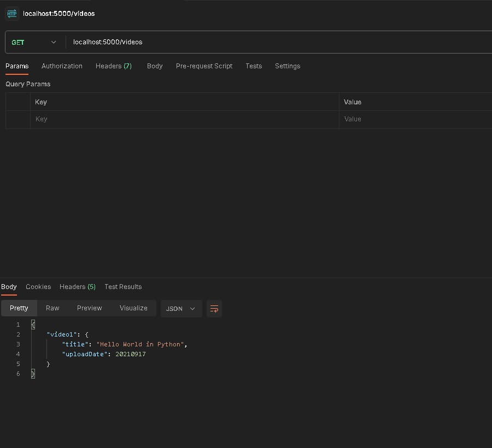Viewport: 492px width, 448px height.
Task: Switch to the Authorization tab
Action: coord(62,66)
